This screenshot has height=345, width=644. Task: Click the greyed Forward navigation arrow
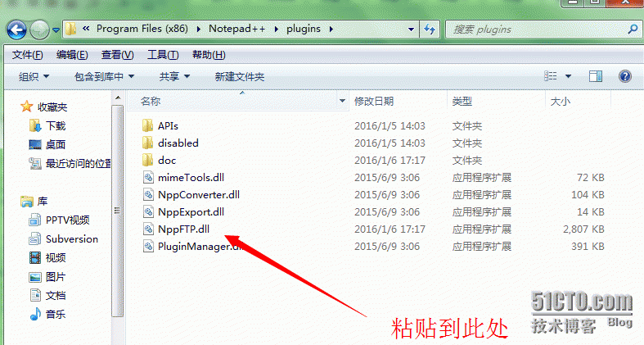pyautogui.click(x=40, y=30)
